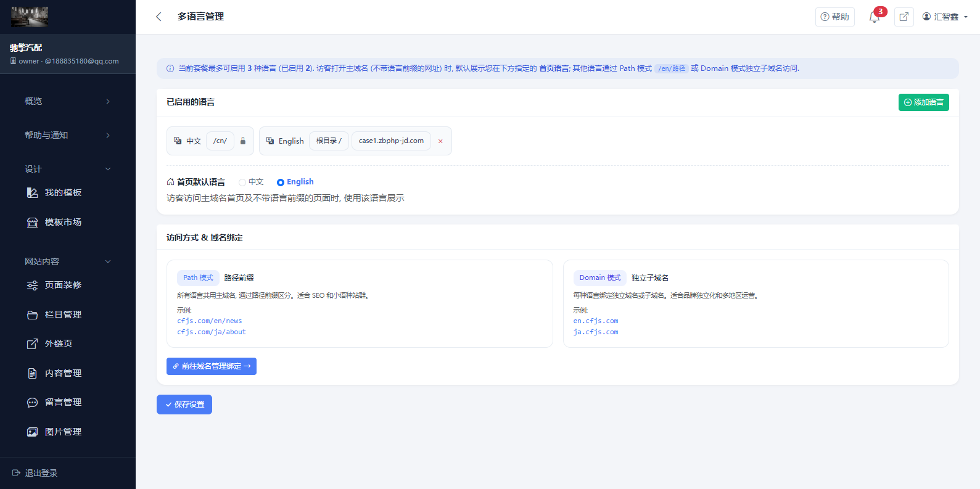Click the 页面装修 sliders icon
The height and width of the screenshot is (489, 980).
pyautogui.click(x=32, y=285)
